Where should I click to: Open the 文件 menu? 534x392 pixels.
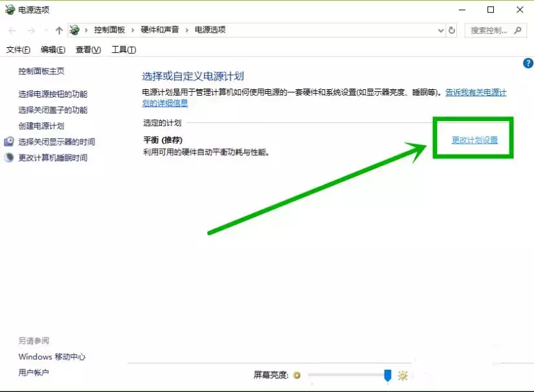point(17,49)
